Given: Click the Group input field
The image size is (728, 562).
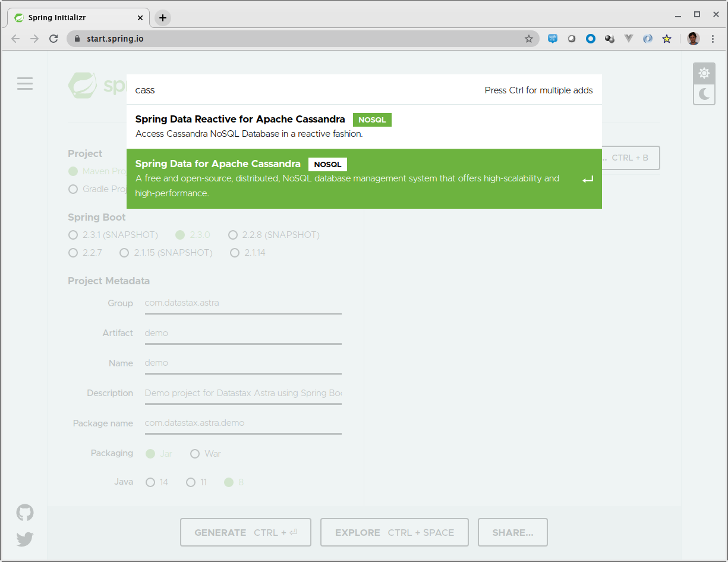Looking at the screenshot, I should 243,303.
